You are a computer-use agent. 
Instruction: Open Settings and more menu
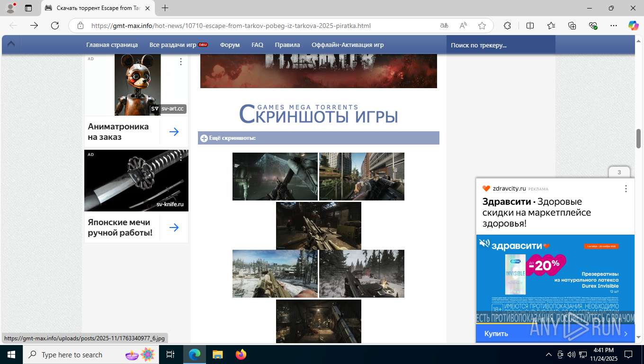click(614, 26)
